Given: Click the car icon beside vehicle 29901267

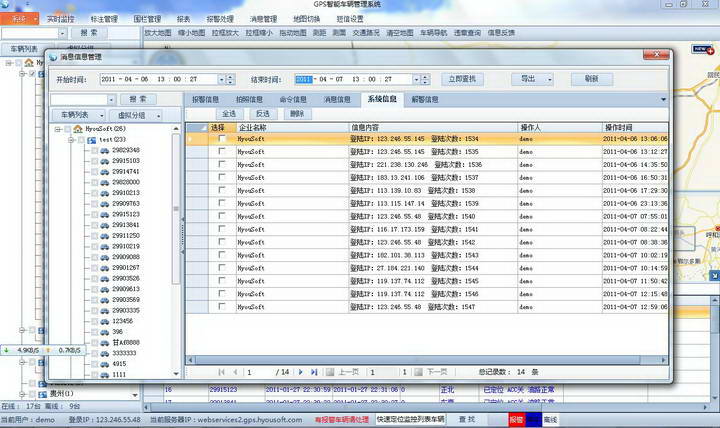Looking at the screenshot, I should [x=105, y=268].
